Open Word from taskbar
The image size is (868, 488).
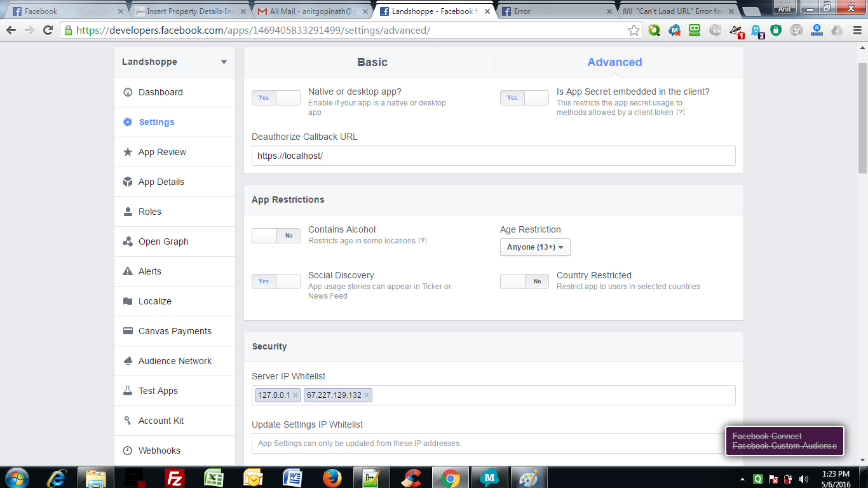[292, 478]
